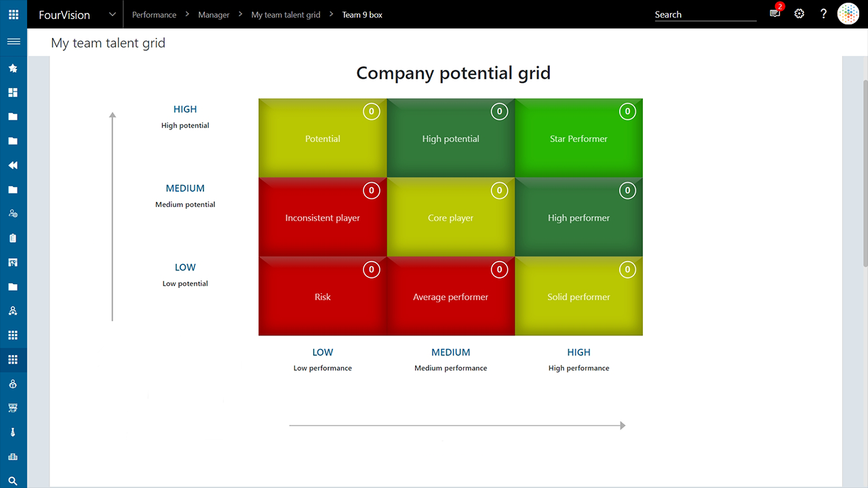Screen dimensions: 868x488
Task: Open the Average performer grid box
Action: coord(451,296)
